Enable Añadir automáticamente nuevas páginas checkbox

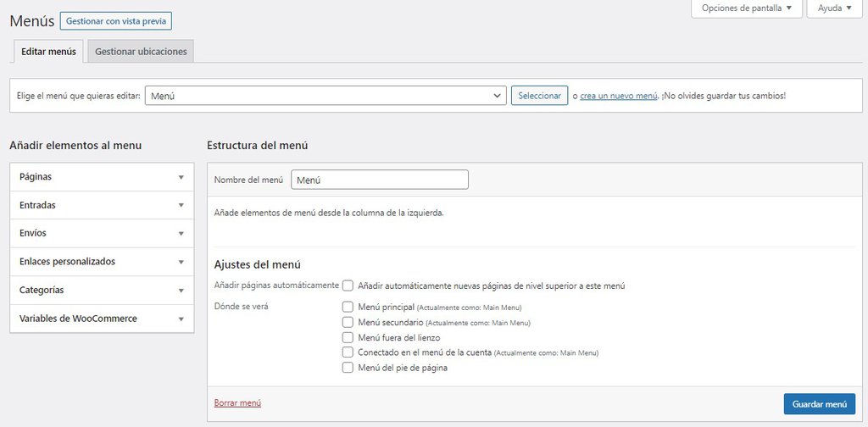[x=348, y=286]
